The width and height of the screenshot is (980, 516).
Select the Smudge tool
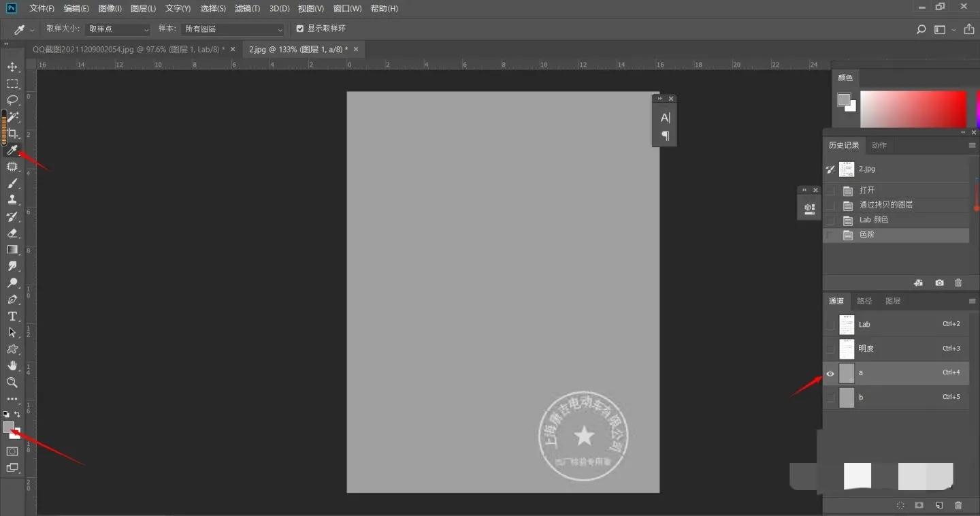click(12, 266)
